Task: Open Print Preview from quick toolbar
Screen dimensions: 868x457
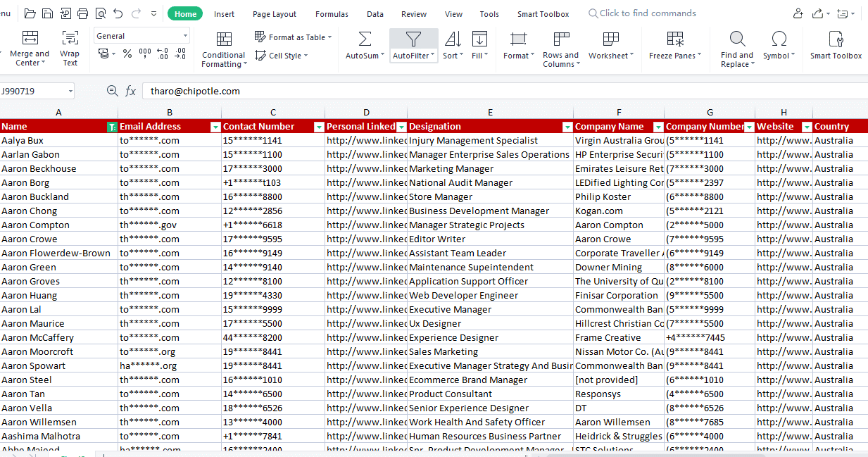Action: pos(101,13)
